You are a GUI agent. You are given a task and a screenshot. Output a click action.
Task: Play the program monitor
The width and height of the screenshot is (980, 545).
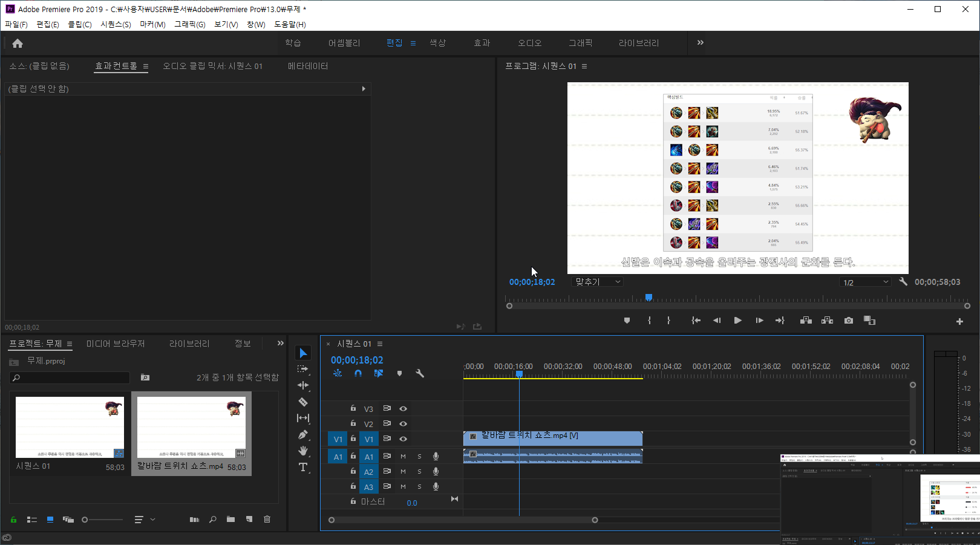coord(737,321)
